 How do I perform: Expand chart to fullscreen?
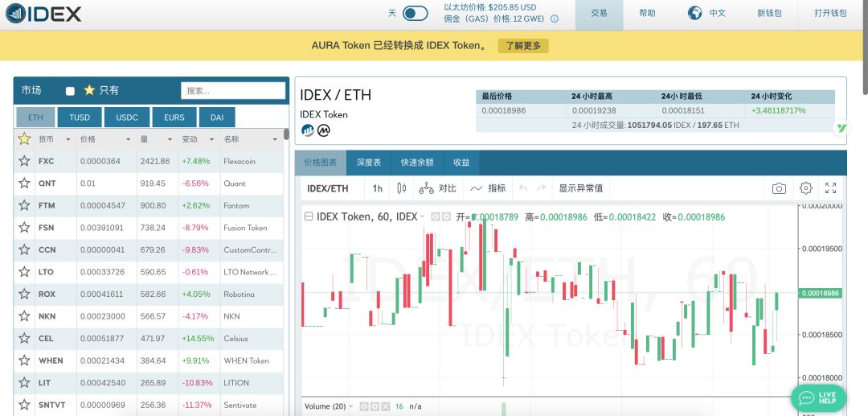click(830, 188)
